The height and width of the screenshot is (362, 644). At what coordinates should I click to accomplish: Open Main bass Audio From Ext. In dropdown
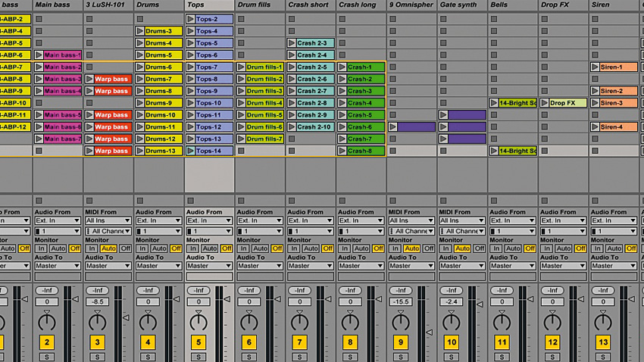click(58, 220)
